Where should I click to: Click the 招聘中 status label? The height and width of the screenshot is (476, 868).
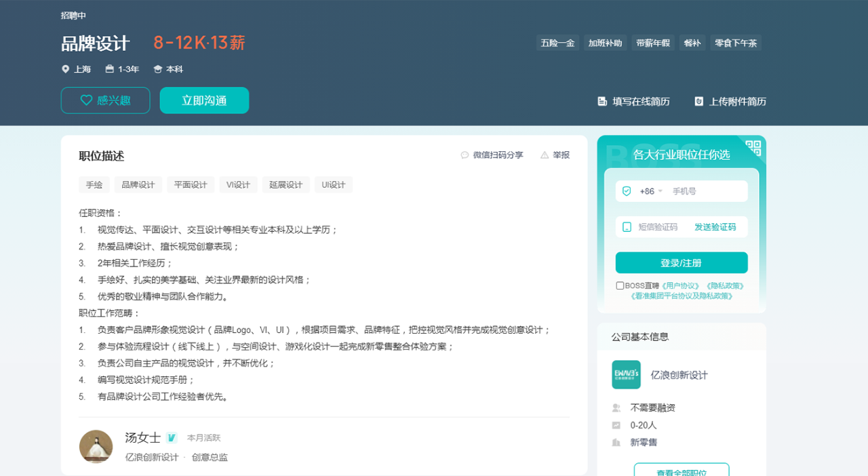tap(73, 16)
